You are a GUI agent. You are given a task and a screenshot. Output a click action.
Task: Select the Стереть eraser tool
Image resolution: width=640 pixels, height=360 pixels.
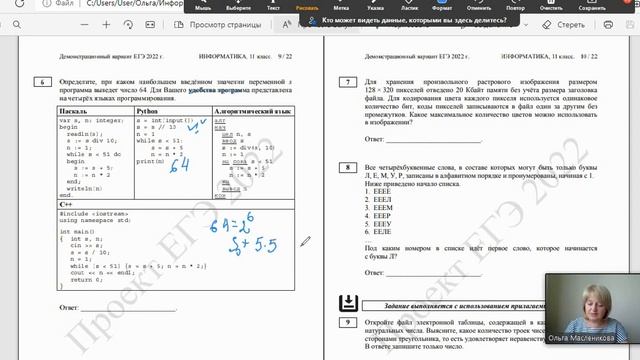[x=564, y=25]
